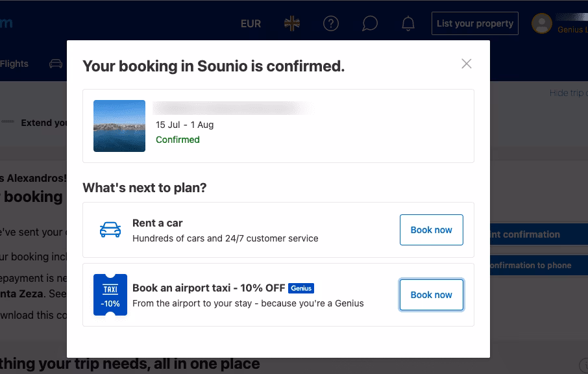Select the car rental icon in navigation
Viewport: 588px width, 374px height.
56,64
